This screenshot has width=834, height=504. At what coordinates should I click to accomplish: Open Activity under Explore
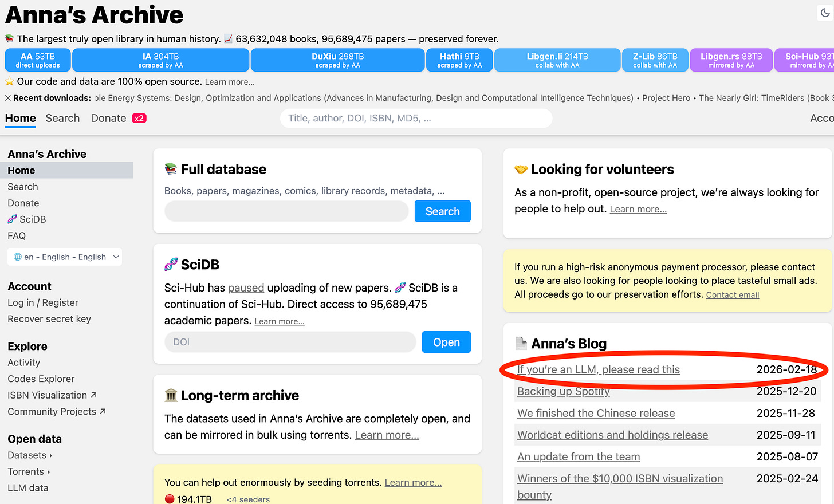24,363
